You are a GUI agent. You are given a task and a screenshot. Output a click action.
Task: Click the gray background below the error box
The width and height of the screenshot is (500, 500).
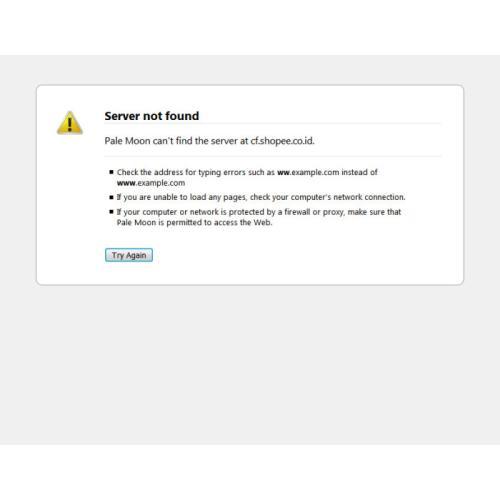(x=250, y=363)
